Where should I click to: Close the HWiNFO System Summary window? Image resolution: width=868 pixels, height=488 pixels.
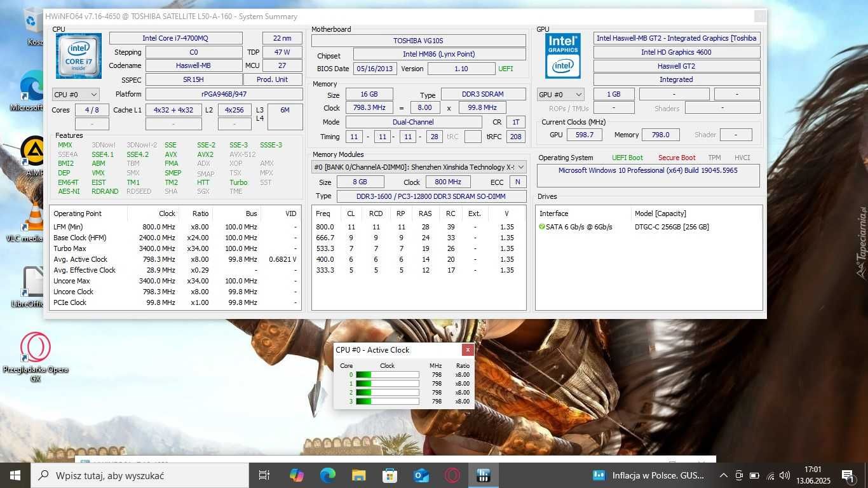[x=759, y=17]
